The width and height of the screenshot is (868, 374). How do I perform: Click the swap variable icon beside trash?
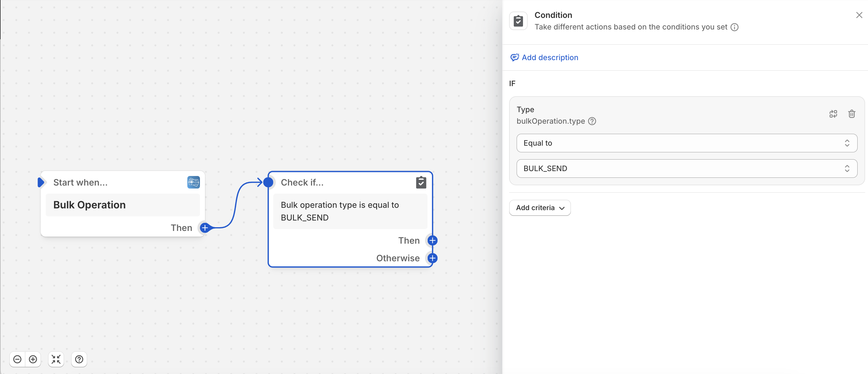pyautogui.click(x=833, y=114)
